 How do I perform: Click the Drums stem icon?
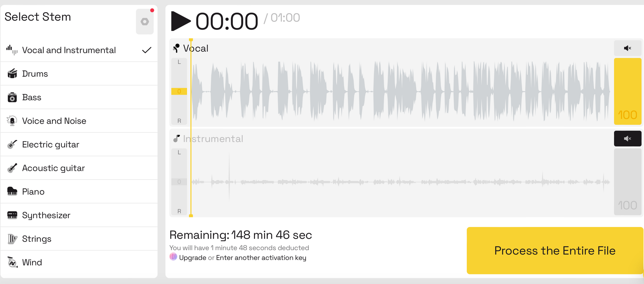[x=12, y=73]
